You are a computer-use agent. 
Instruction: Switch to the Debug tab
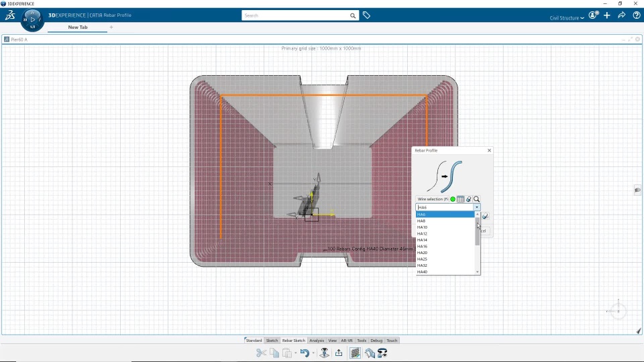(376, 341)
